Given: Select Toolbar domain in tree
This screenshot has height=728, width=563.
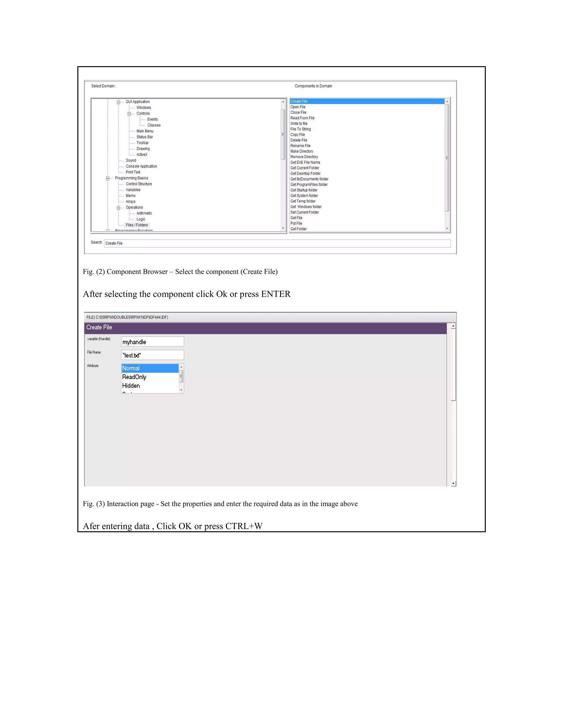Looking at the screenshot, I should (x=142, y=143).
